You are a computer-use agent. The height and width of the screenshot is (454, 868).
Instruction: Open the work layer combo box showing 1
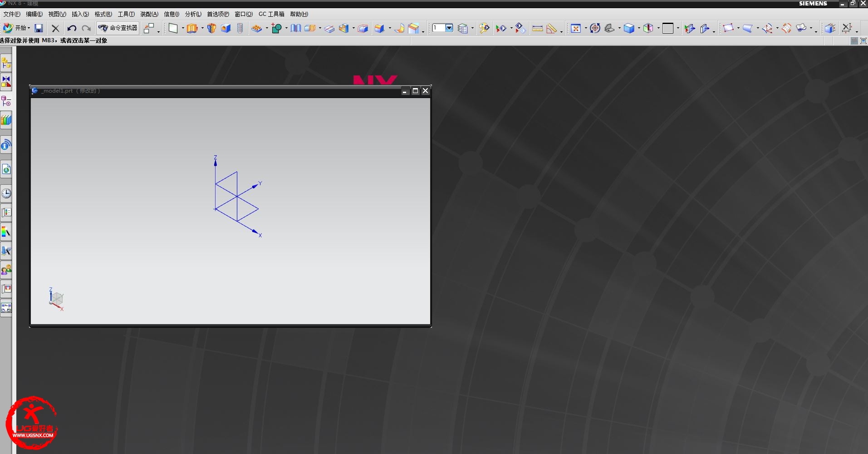tap(442, 28)
